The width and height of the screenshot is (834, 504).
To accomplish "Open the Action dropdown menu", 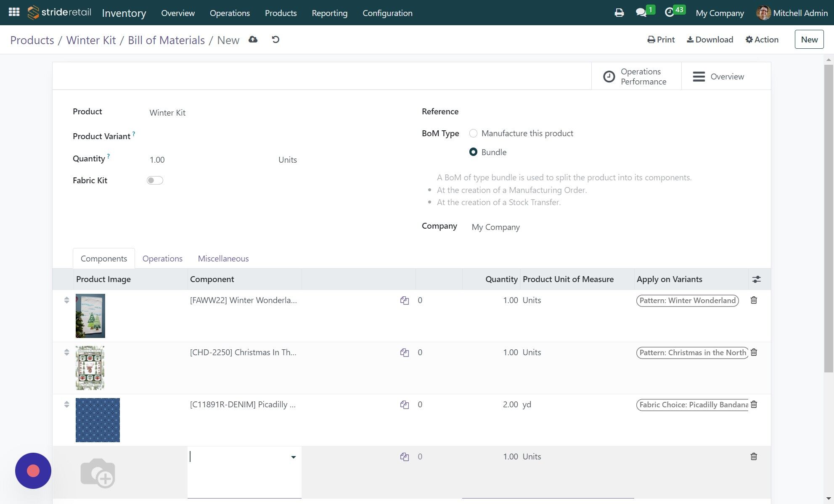I will point(762,40).
